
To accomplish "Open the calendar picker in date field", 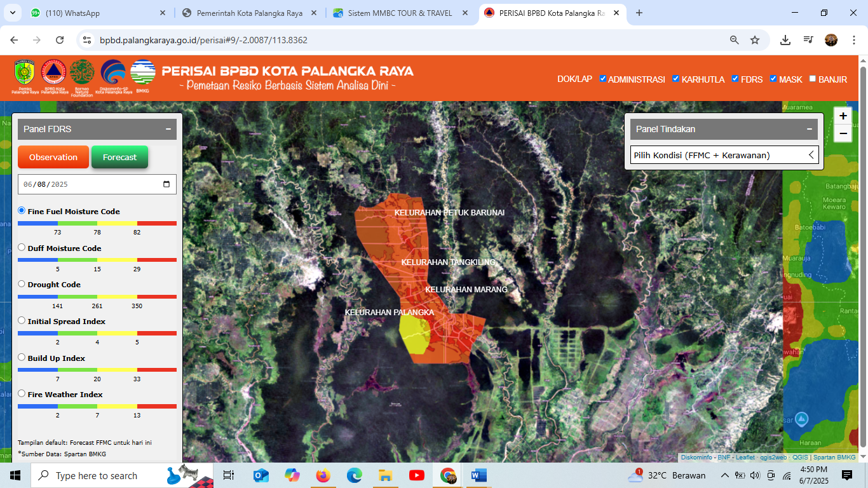I will [166, 184].
